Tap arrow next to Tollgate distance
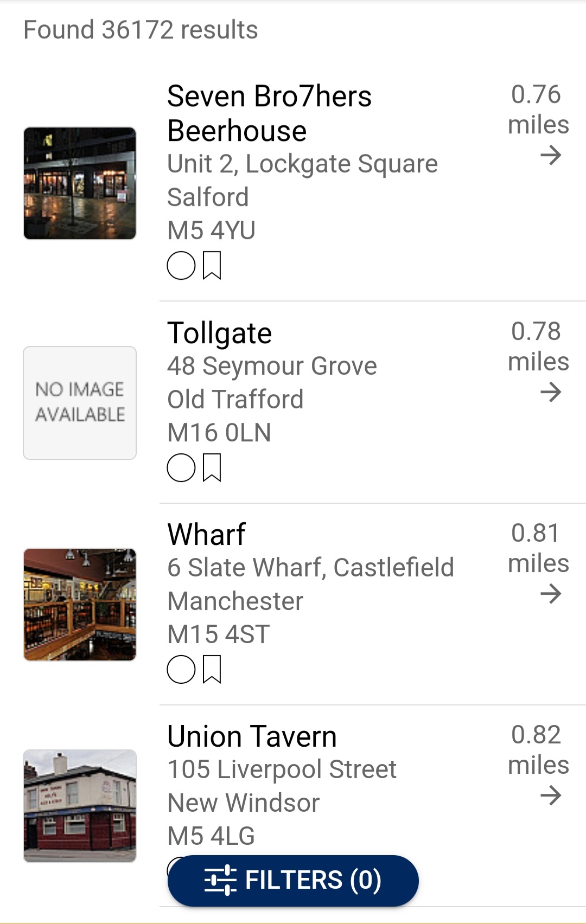Screen dimensions: 586x924 [550, 392]
